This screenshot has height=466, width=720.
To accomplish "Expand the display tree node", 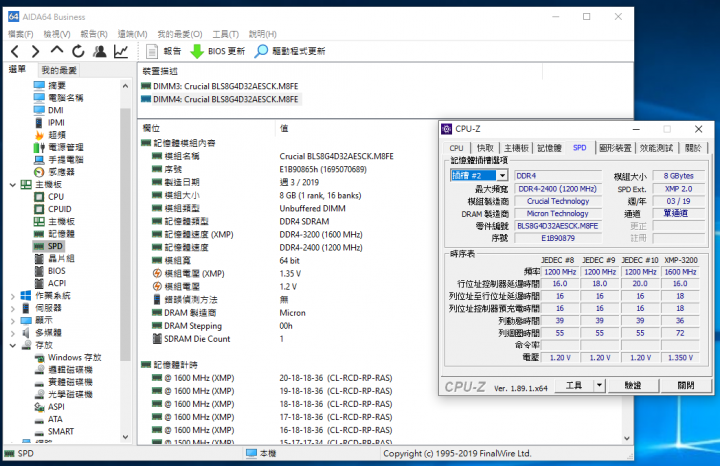I will click(x=13, y=321).
